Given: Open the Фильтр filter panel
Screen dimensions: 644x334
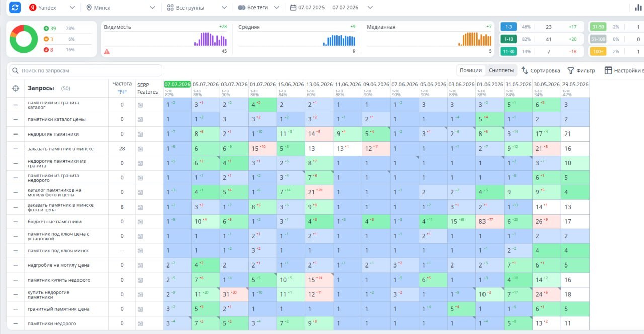Looking at the screenshot, I should pyautogui.click(x=581, y=71).
